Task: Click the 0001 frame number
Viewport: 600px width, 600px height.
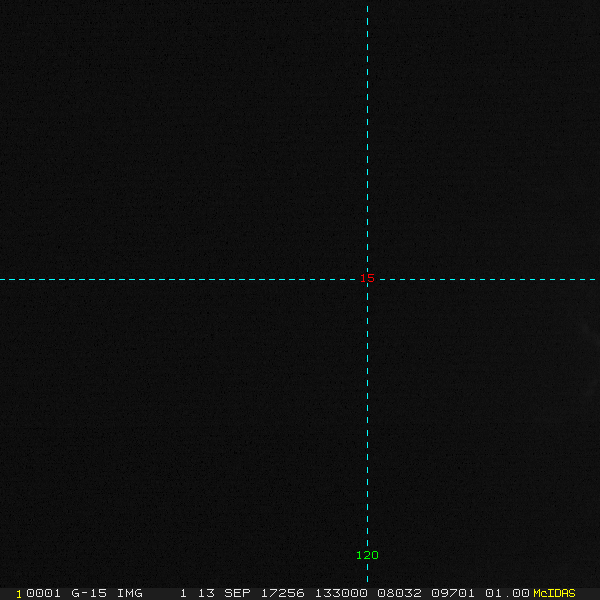Action: [43, 593]
